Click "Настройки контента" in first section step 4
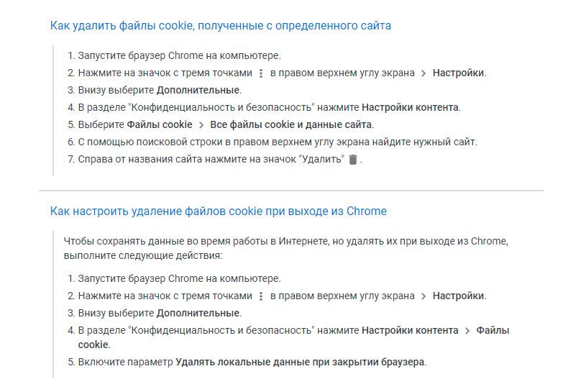 (410, 108)
